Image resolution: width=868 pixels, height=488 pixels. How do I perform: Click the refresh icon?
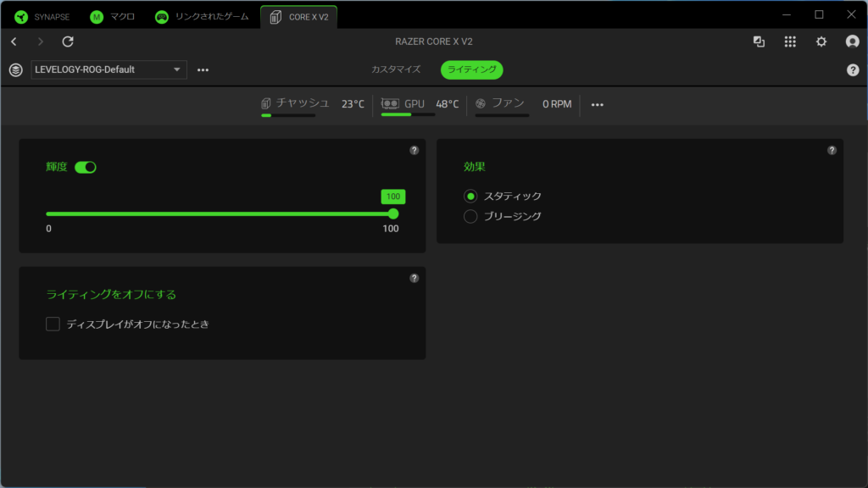click(x=68, y=42)
